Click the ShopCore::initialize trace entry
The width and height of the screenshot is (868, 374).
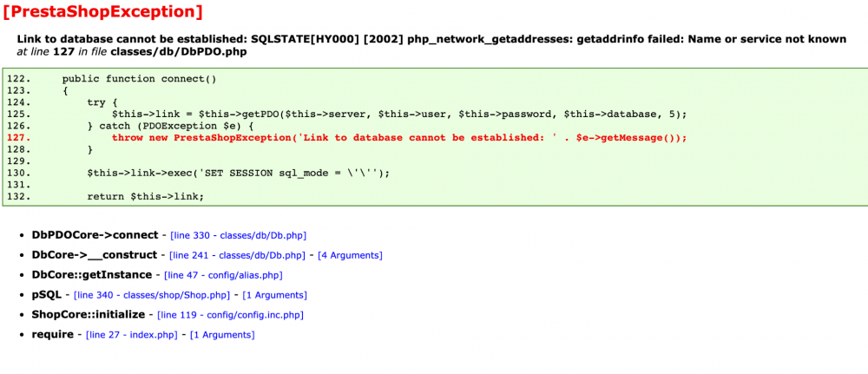pyautogui.click(x=89, y=315)
